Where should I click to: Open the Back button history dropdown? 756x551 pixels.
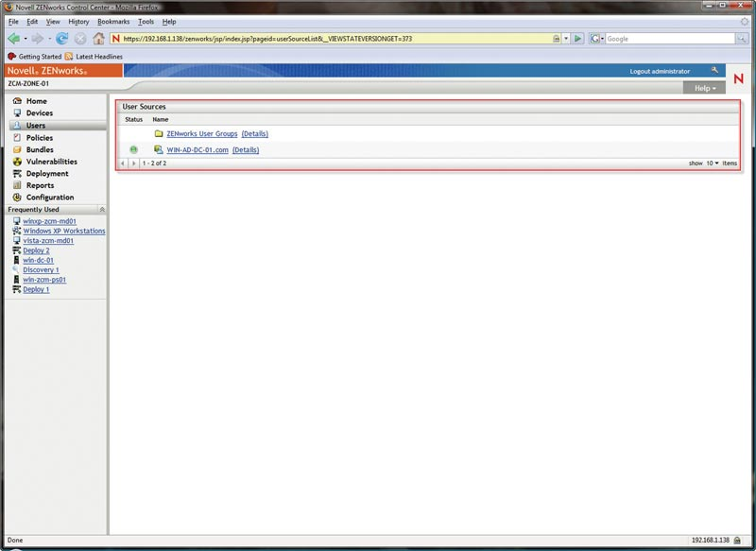(x=26, y=39)
